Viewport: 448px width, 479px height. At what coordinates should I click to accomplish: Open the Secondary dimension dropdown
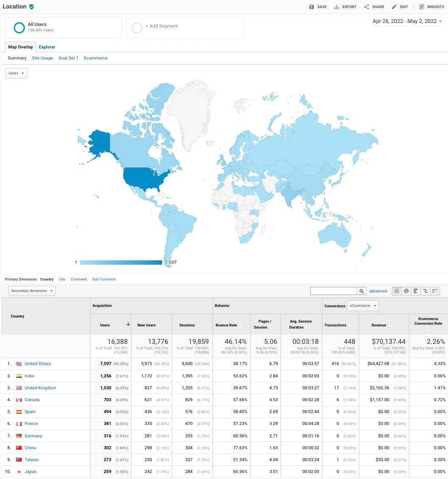click(31, 291)
